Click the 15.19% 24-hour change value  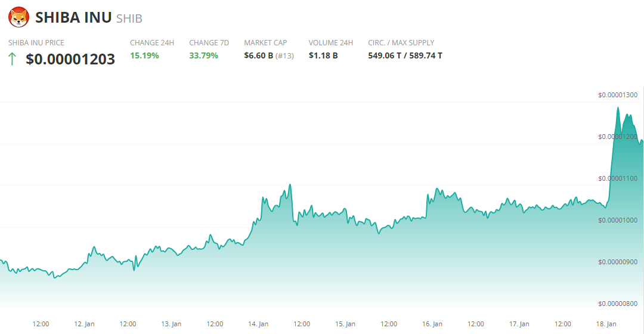[x=144, y=55]
